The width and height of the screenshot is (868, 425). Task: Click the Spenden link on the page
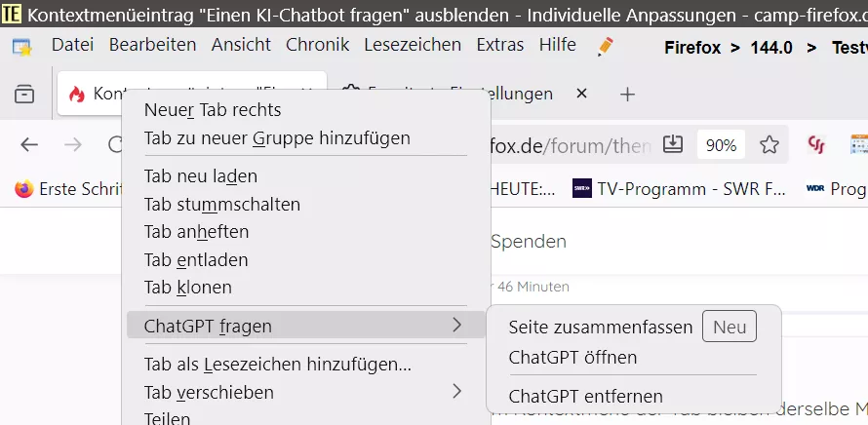point(529,242)
